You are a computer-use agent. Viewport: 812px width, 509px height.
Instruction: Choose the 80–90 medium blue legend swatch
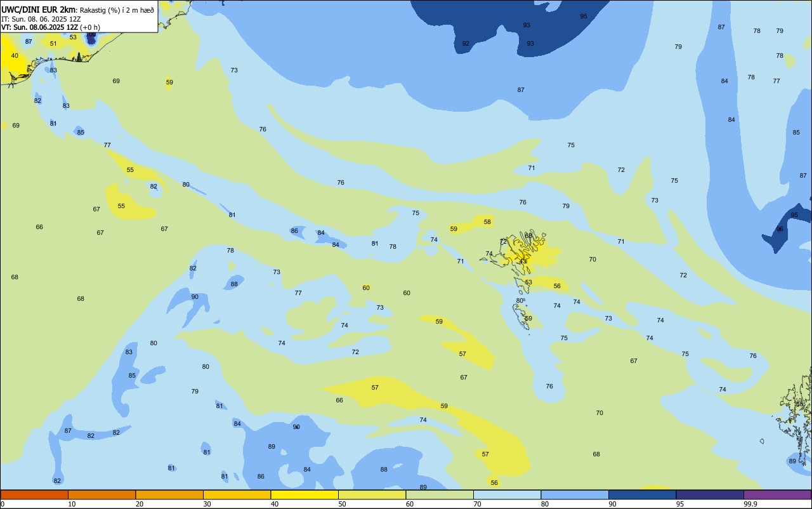coord(575,494)
